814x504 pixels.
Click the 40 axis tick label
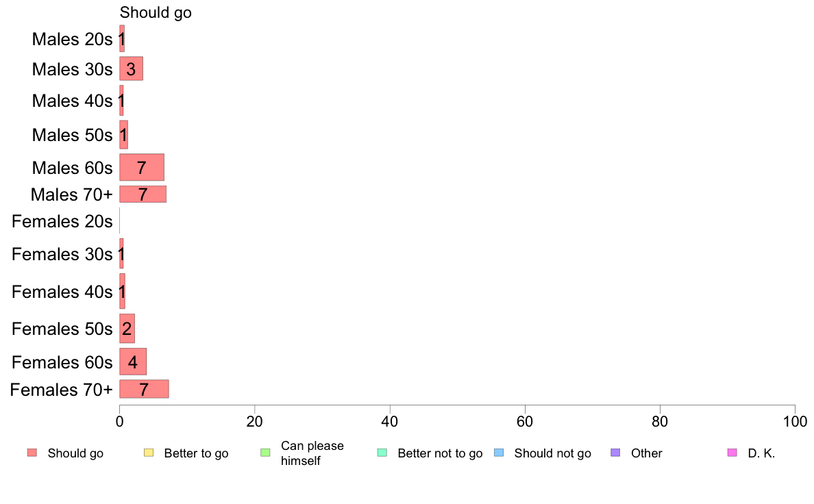(389, 421)
